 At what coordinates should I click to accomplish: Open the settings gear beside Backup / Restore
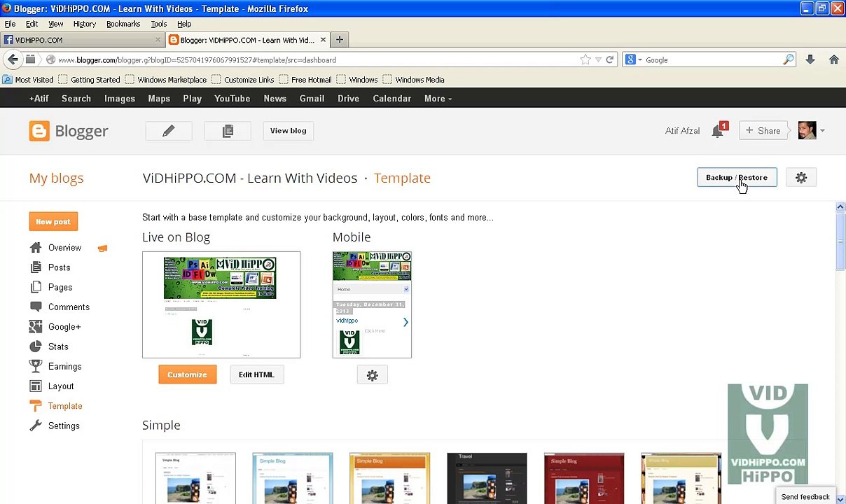801,178
